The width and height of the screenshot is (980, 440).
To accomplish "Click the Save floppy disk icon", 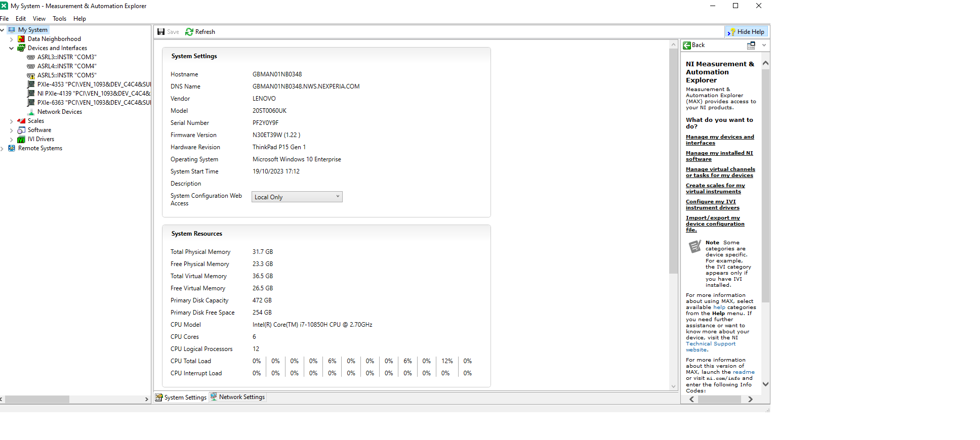I will coord(161,32).
